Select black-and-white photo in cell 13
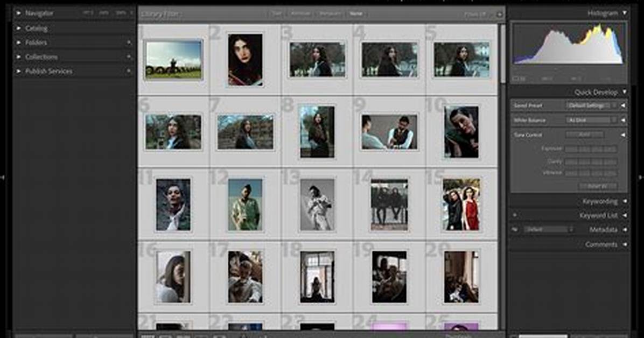This screenshot has height=338, width=644. point(317,205)
